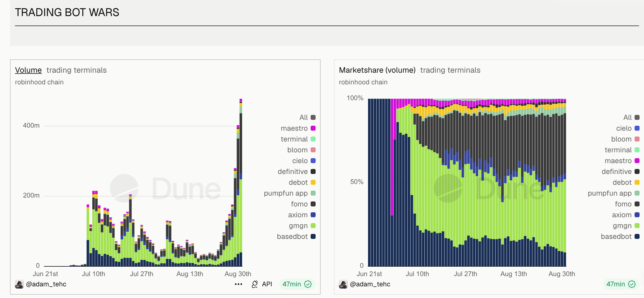Screen dimensions: 644x298
Task: Toggle maestro series in the Marketshare legend
Action: (x=622, y=161)
